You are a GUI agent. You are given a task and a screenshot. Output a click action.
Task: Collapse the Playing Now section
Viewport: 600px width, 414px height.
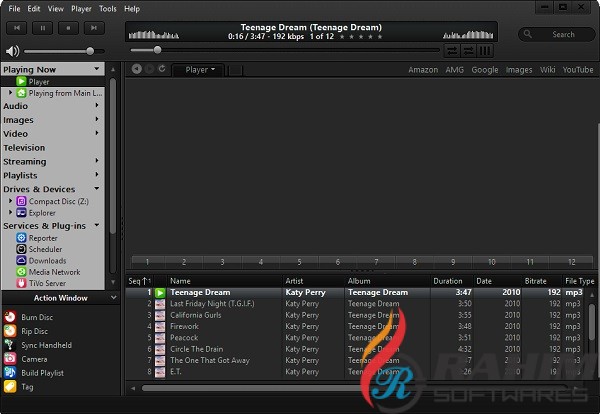coord(97,69)
